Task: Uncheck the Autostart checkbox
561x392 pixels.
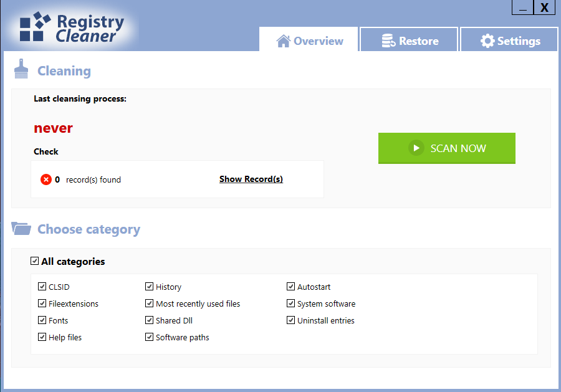Action: (290, 286)
